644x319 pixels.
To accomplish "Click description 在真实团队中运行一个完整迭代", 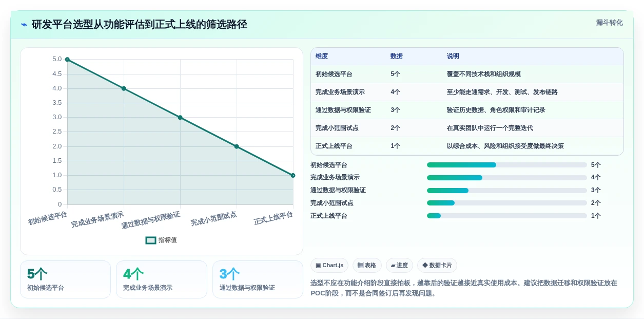I will 490,128.
